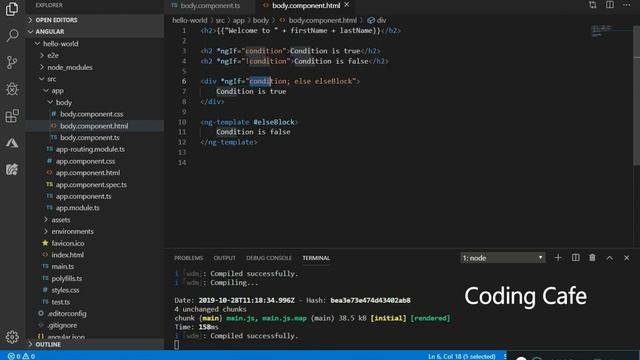The height and width of the screenshot is (360, 640).
Task: Click the src breadcrumb segment
Action: tap(220, 20)
